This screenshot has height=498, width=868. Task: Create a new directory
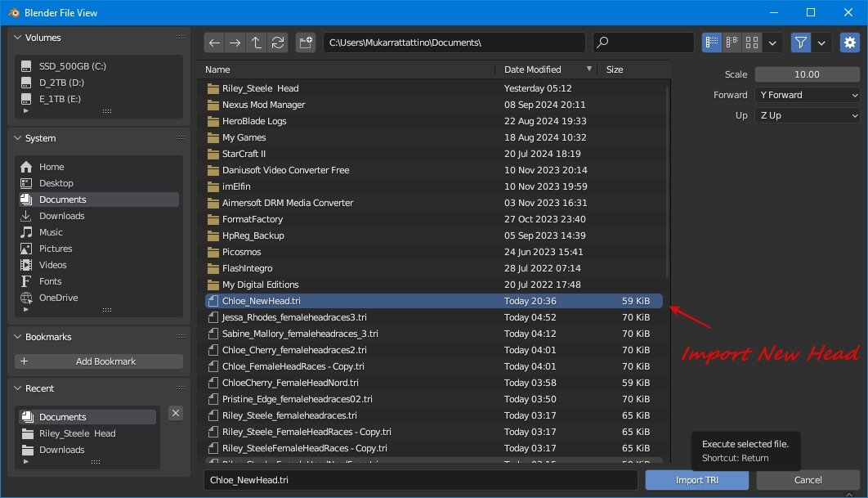305,43
